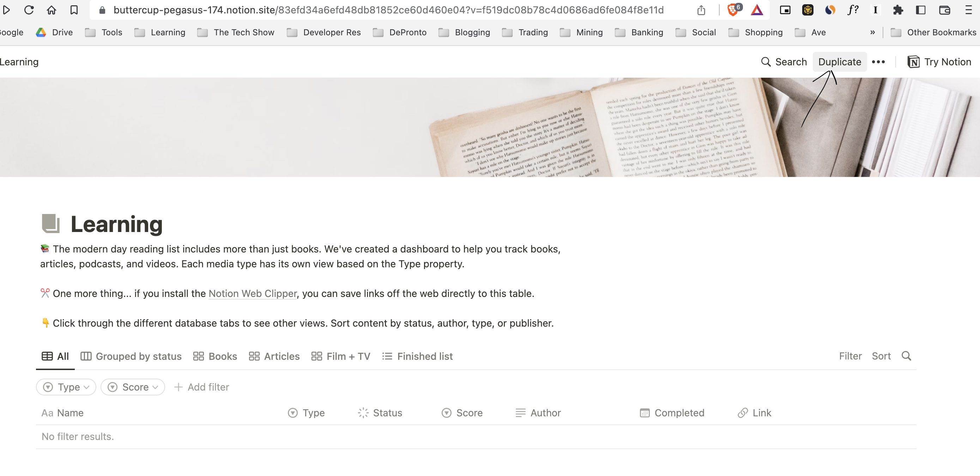Viewport: 980px width, 476px height.
Task: Open the database search magnifier icon
Action: 906,356
